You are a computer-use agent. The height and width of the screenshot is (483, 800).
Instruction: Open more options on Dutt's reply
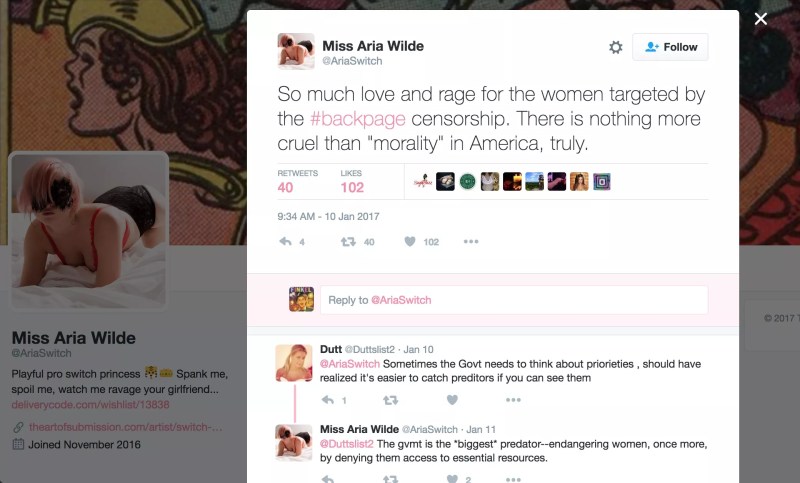point(513,400)
